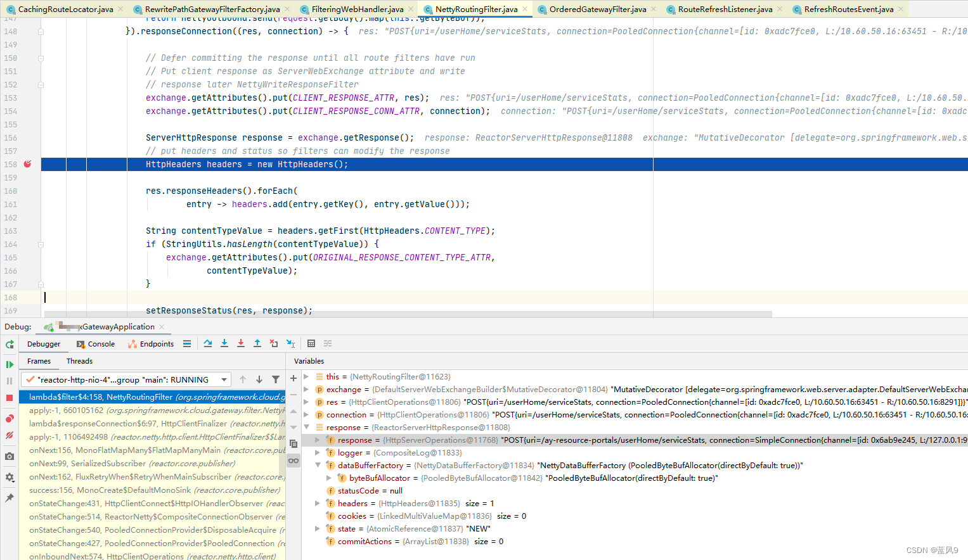This screenshot has width=968, height=560.
Task: Click Trace Current Stream Chain icon
Action: coord(328,343)
